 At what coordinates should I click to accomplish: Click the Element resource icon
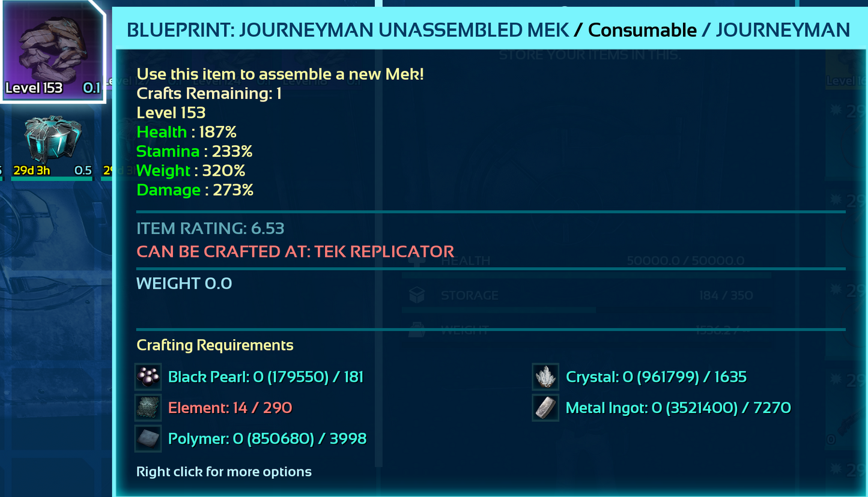[x=148, y=408]
